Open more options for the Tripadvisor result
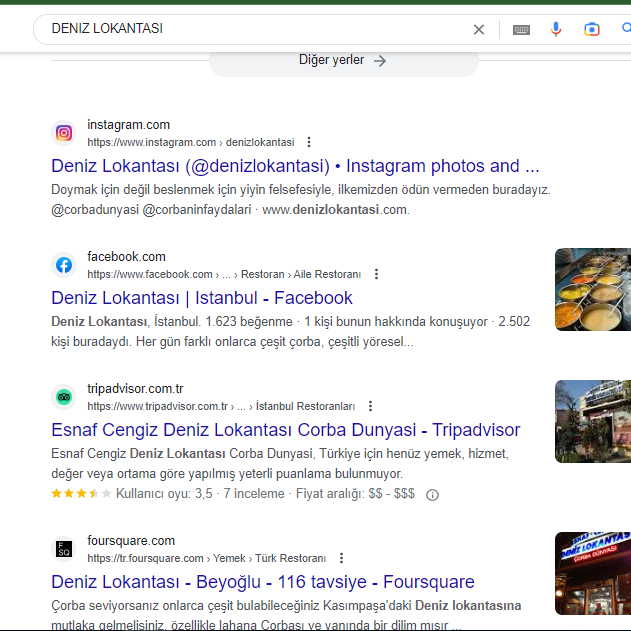Image resolution: width=631 pixels, height=631 pixels. point(370,406)
